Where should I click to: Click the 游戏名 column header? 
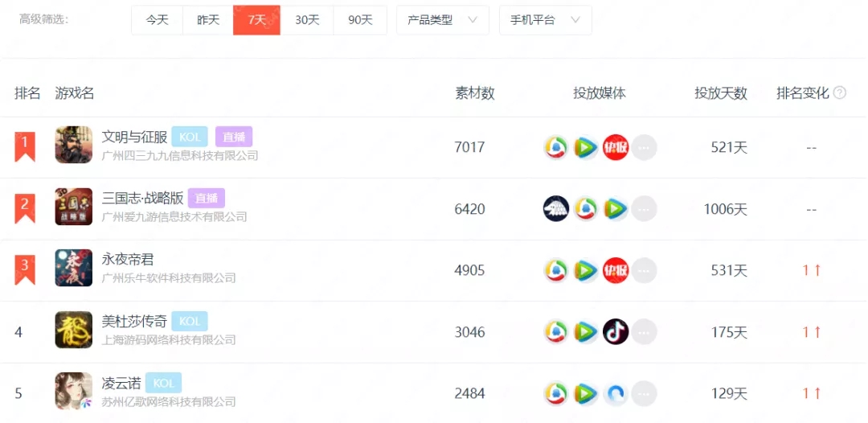pyautogui.click(x=75, y=93)
